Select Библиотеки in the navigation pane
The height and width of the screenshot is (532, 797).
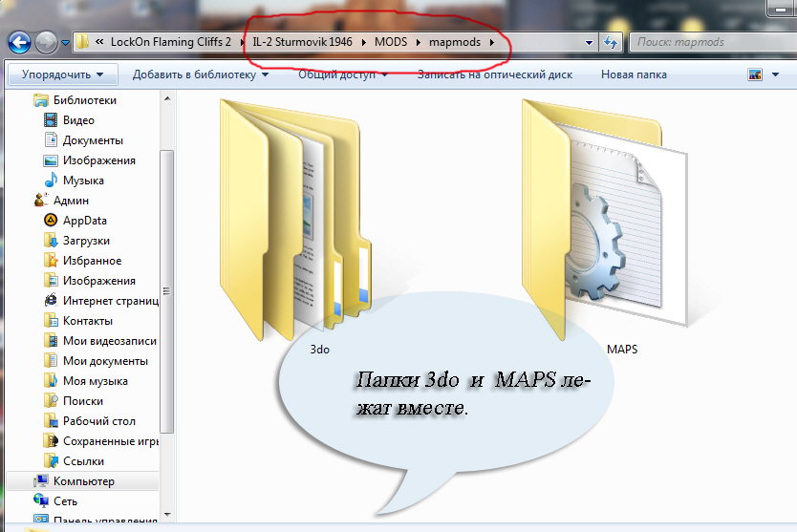pos(85,100)
